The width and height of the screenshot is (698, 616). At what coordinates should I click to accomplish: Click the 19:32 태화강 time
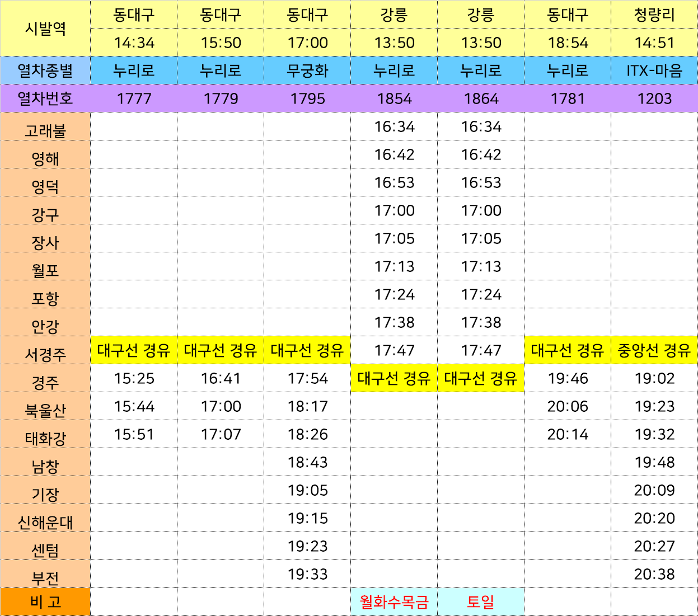pyautogui.click(x=654, y=434)
